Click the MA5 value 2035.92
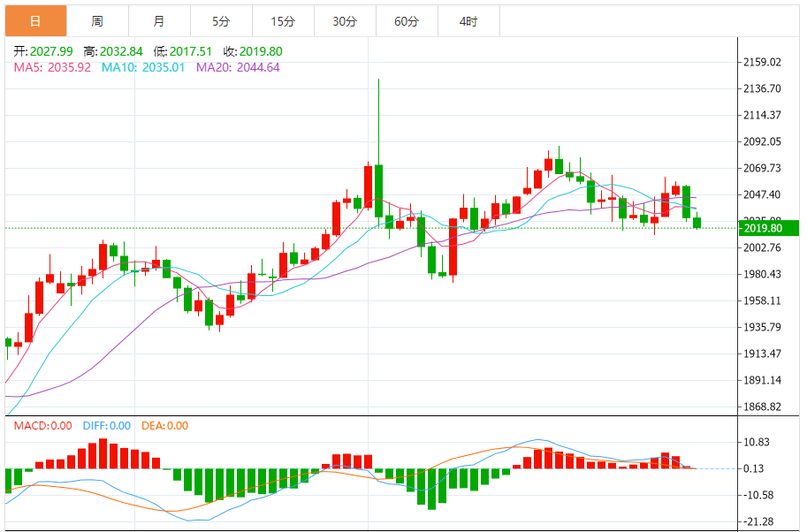The height and width of the screenshot is (532, 807). pos(70,67)
